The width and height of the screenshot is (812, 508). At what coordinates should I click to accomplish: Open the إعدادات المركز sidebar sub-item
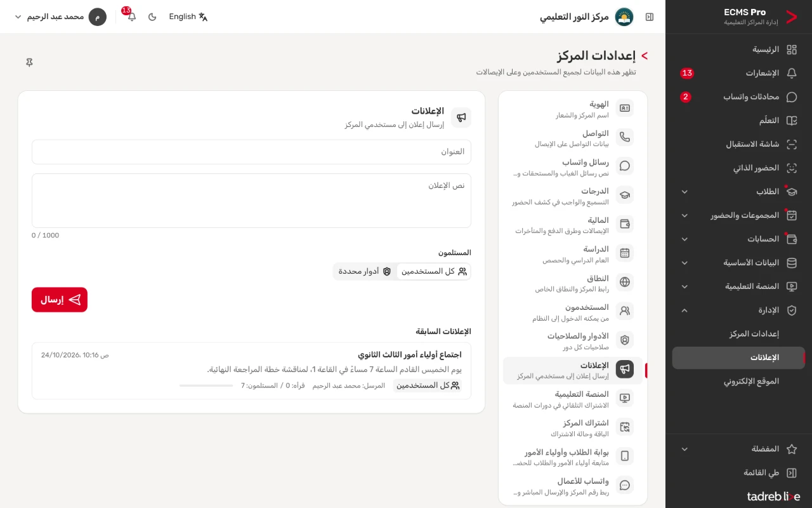[738, 334]
